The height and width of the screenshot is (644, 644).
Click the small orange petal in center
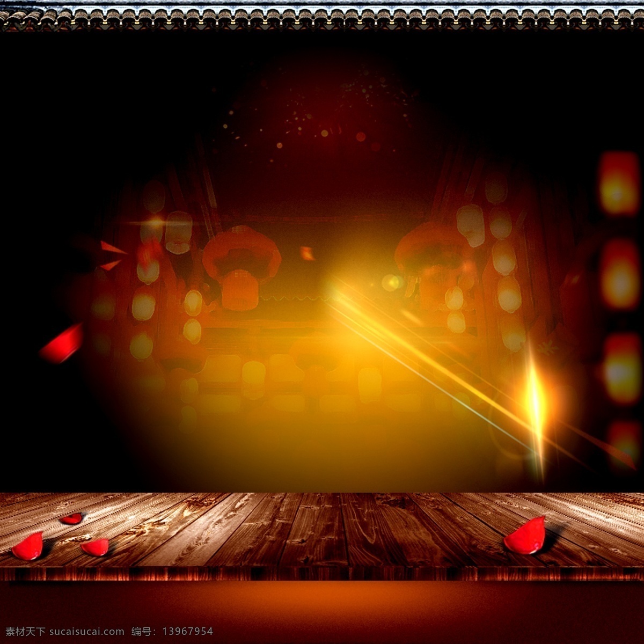(307, 253)
